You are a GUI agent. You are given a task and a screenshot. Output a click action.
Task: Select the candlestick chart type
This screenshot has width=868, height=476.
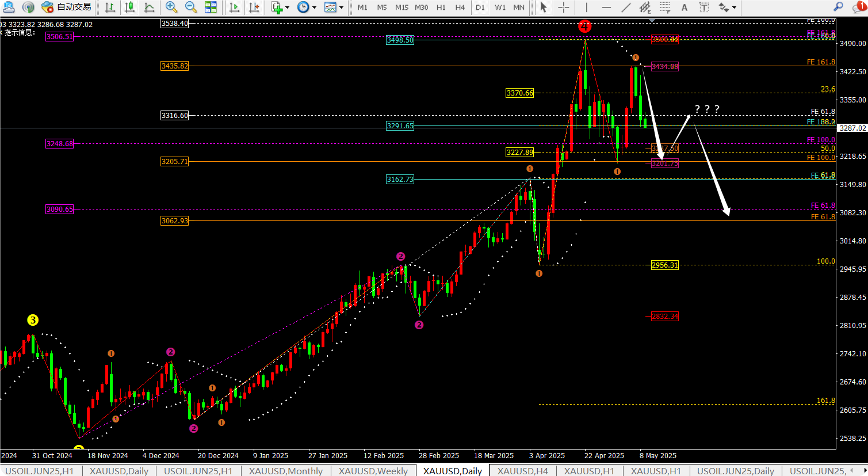coord(129,7)
